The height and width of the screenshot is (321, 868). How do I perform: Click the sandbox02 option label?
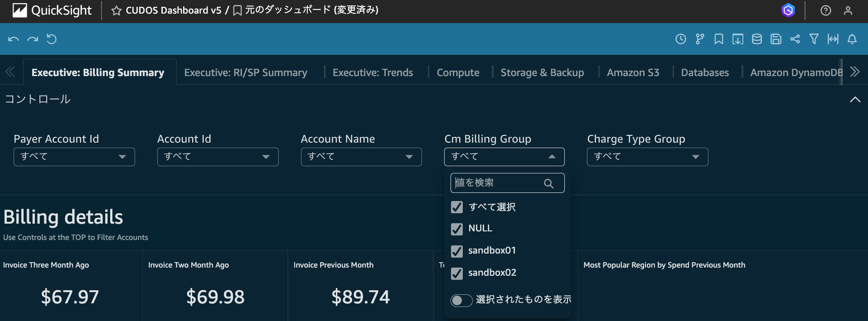(x=492, y=273)
